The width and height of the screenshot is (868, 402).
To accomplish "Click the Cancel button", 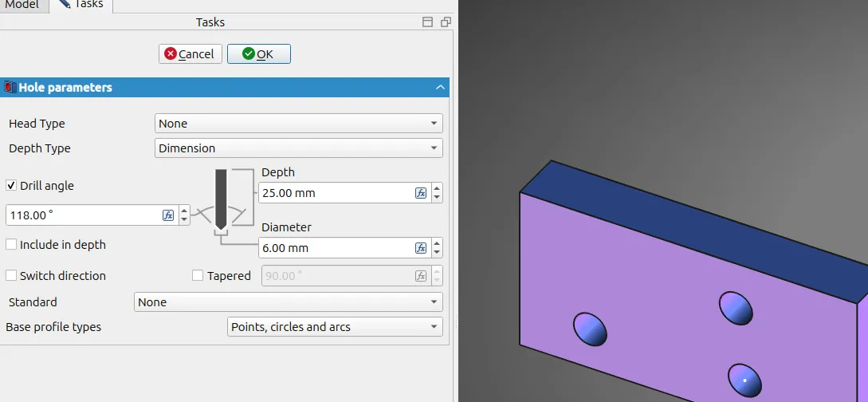I will click(190, 53).
